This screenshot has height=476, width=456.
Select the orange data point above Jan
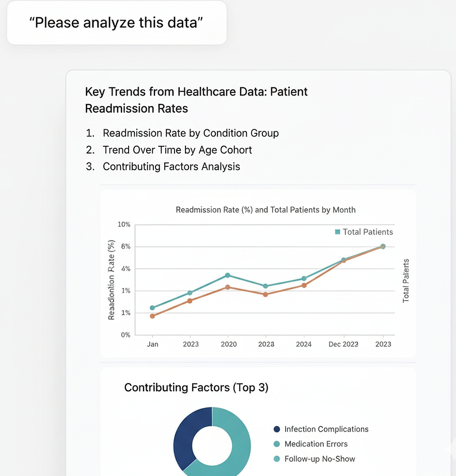click(x=152, y=316)
